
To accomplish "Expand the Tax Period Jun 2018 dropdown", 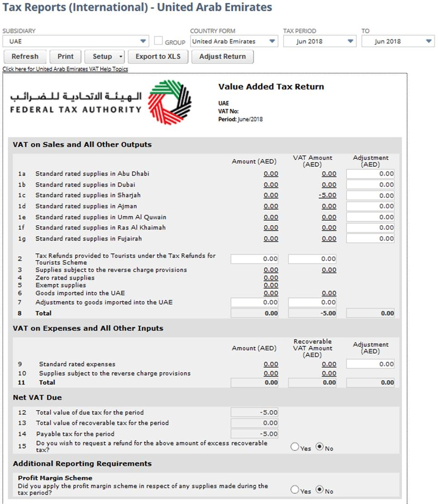I will (319, 41).
